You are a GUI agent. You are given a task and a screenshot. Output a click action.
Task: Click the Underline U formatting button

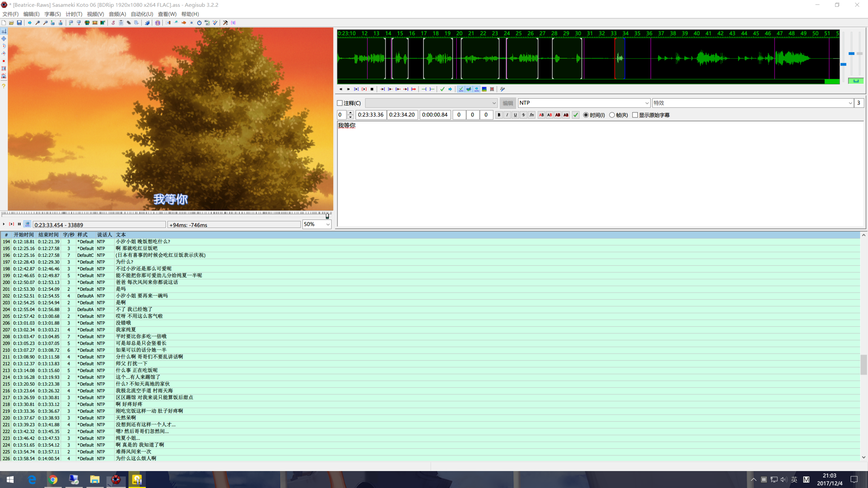pyautogui.click(x=515, y=115)
